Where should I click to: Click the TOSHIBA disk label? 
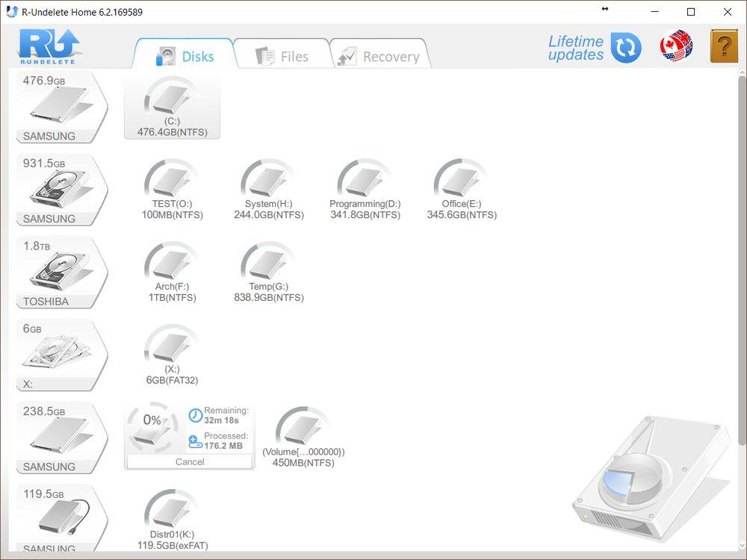point(46,302)
